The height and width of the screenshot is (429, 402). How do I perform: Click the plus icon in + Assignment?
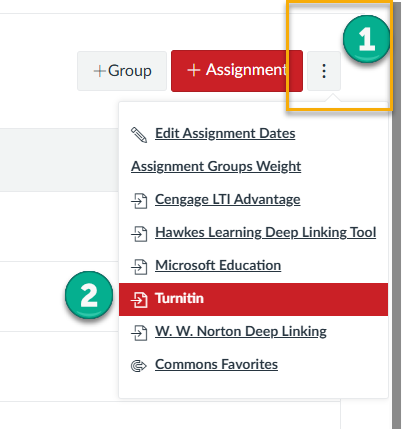194,71
